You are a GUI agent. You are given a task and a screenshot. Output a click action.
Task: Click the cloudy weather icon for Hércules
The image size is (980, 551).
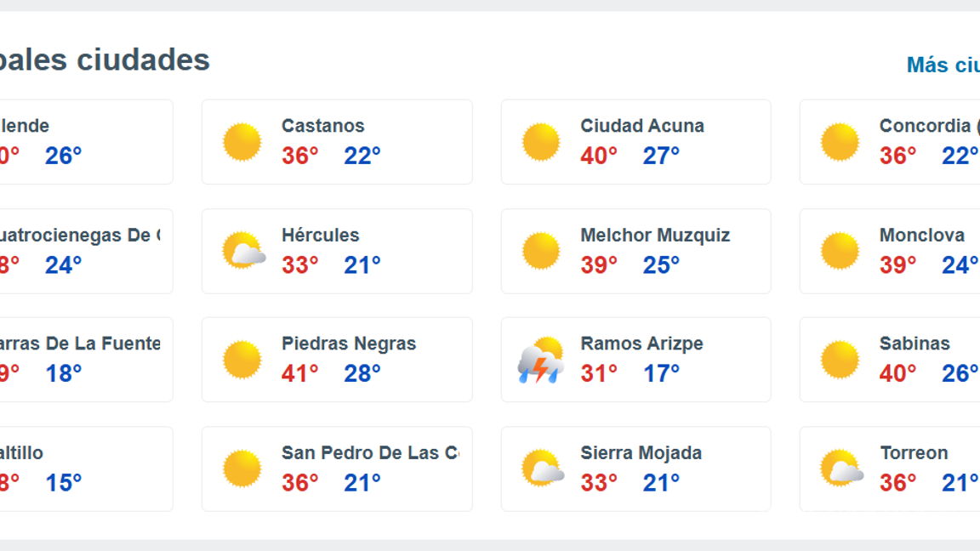pos(242,250)
